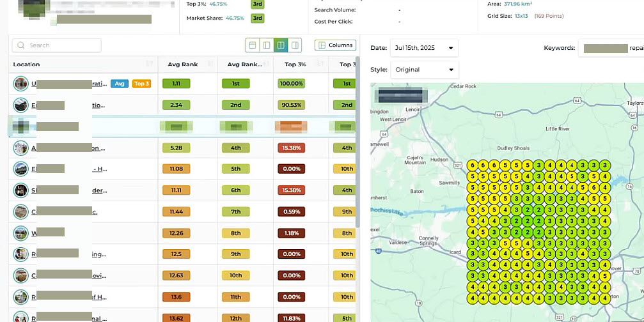
Task: Choose the right-sidebar layout icon
Action: (x=295, y=45)
